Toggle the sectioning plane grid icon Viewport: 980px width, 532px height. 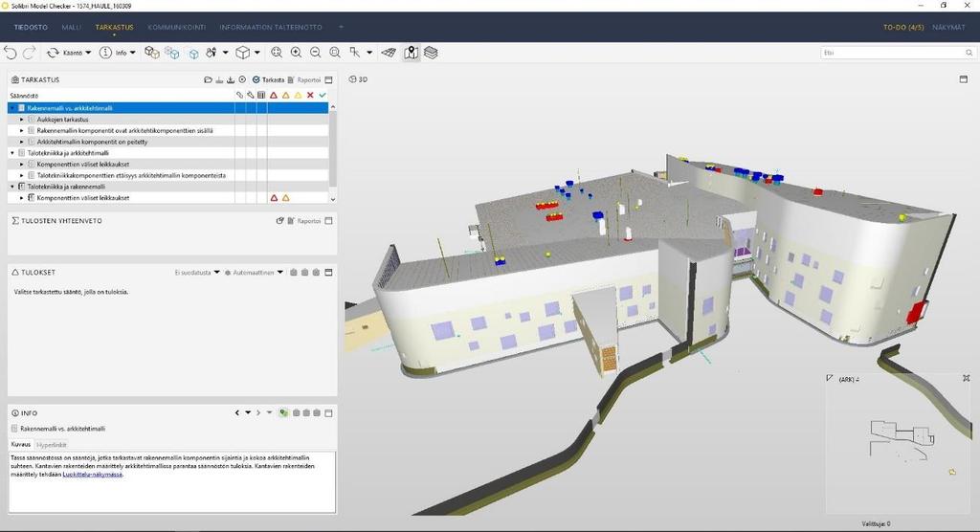389,53
